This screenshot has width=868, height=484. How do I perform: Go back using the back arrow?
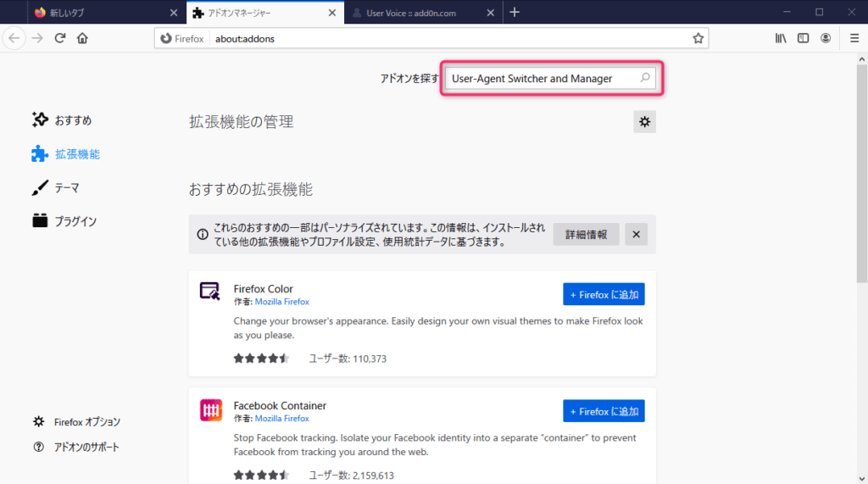(x=14, y=38)
